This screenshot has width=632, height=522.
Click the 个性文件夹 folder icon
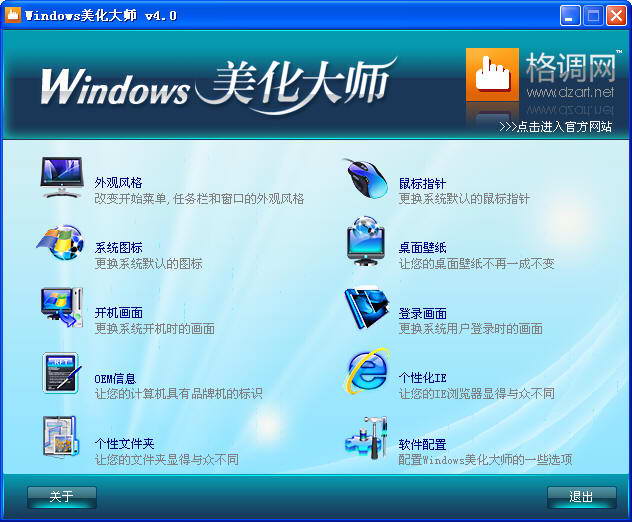[x=62, y=438]
